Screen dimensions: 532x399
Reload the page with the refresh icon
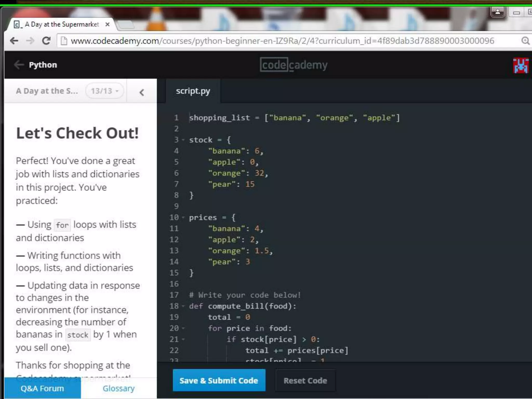(x=46, y=41)
